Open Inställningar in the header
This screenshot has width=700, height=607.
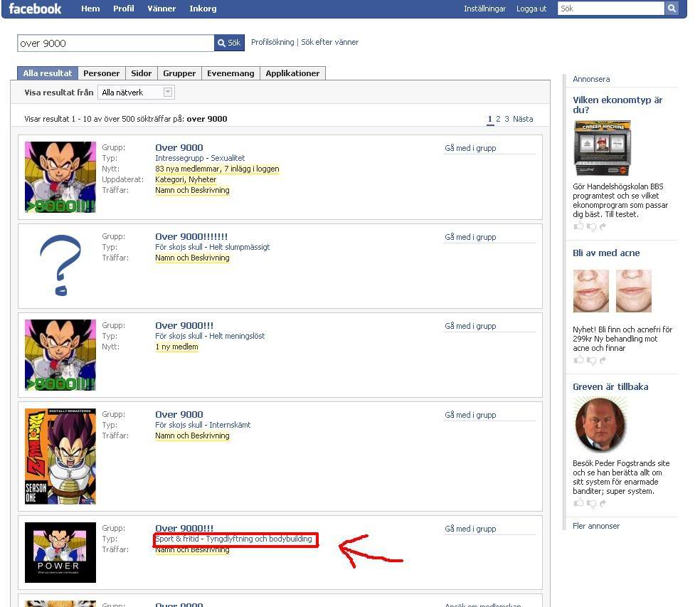pyautogui.click(x=484, y=9)
